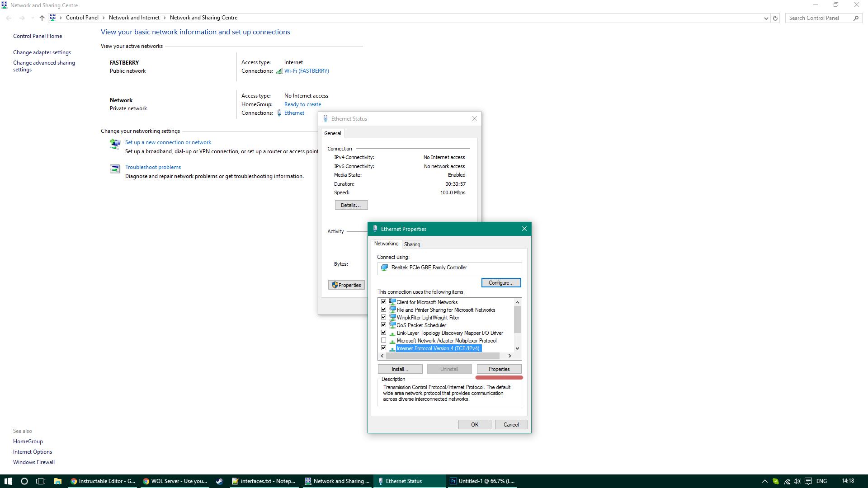The height and width of the screenshot is (488, 868).
Task: Switch to Instructable Editor Chrome window
Action: (103, 481)
